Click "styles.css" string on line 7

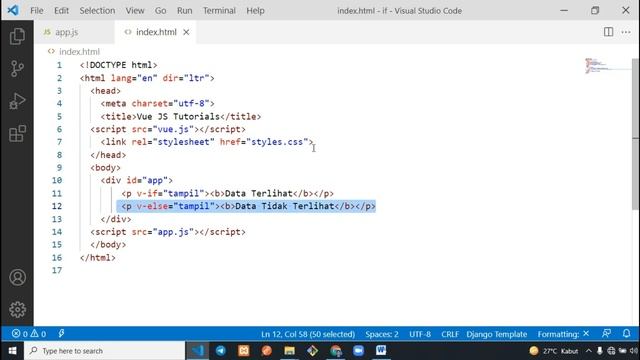[277, 142]
